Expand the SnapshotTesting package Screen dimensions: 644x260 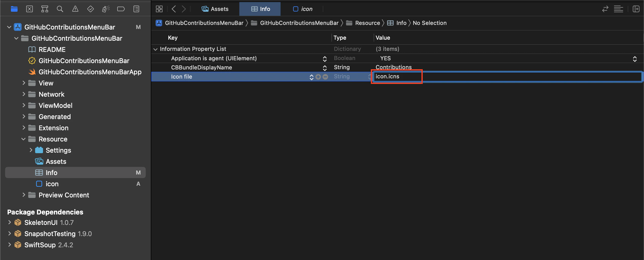9,234
